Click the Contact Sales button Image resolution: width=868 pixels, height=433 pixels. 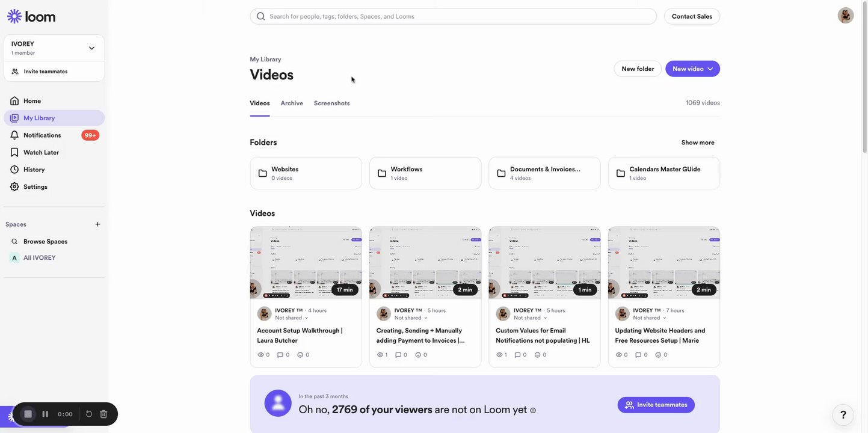tap(692, 16)
